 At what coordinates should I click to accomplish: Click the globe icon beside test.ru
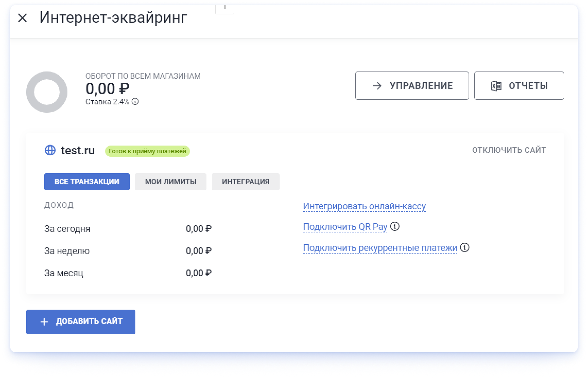pos(50,150)
